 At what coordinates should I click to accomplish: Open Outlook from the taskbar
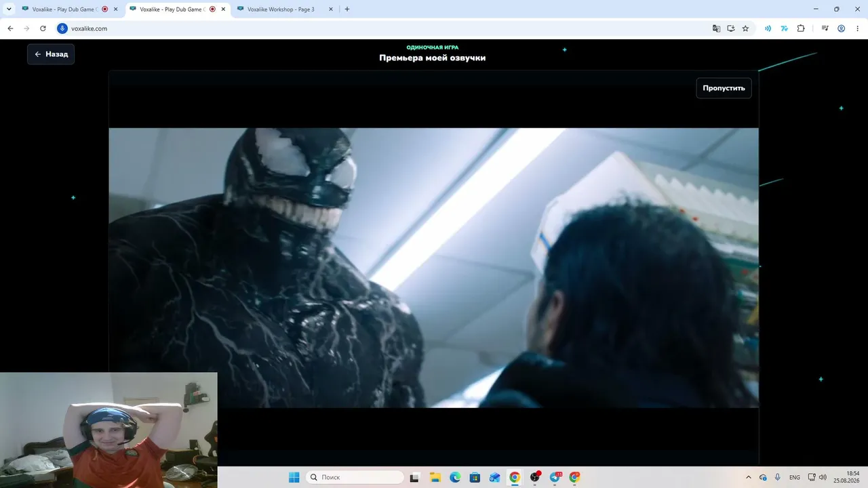[x=495, y=477]
